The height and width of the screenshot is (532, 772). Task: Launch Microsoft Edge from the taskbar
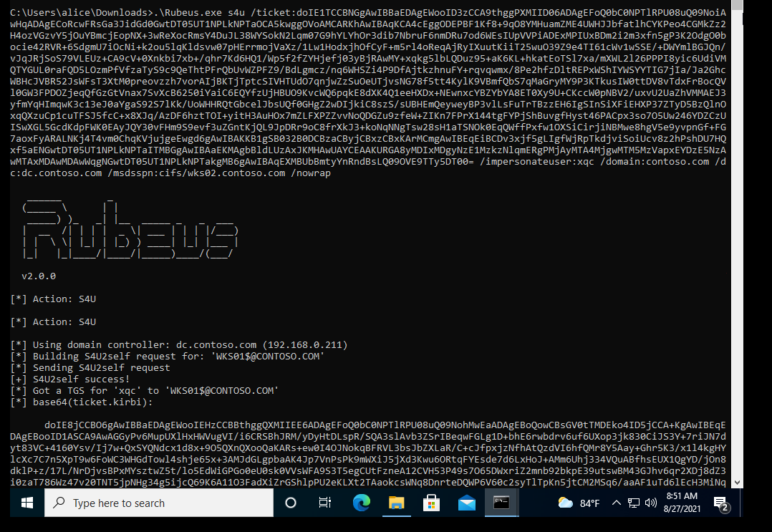(362, 503)
